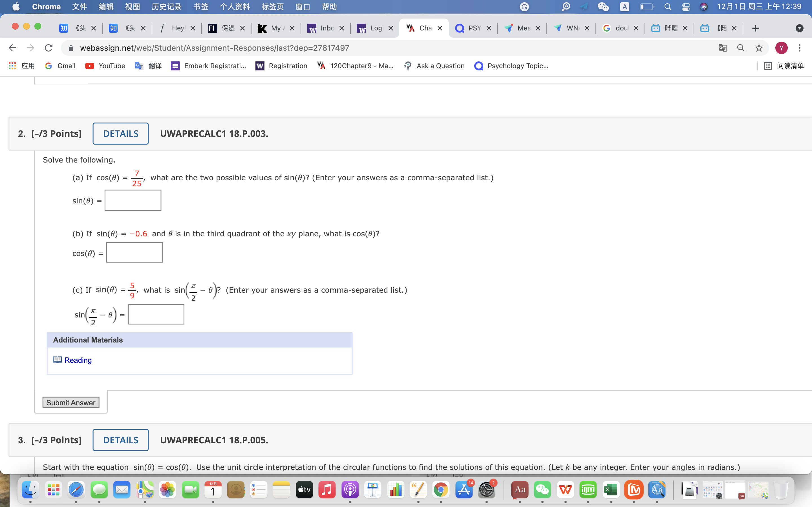The height and width of the screenshot is (507, 812).
Task: Open macOS Control Center toggles
Action: tap(686, 7)
